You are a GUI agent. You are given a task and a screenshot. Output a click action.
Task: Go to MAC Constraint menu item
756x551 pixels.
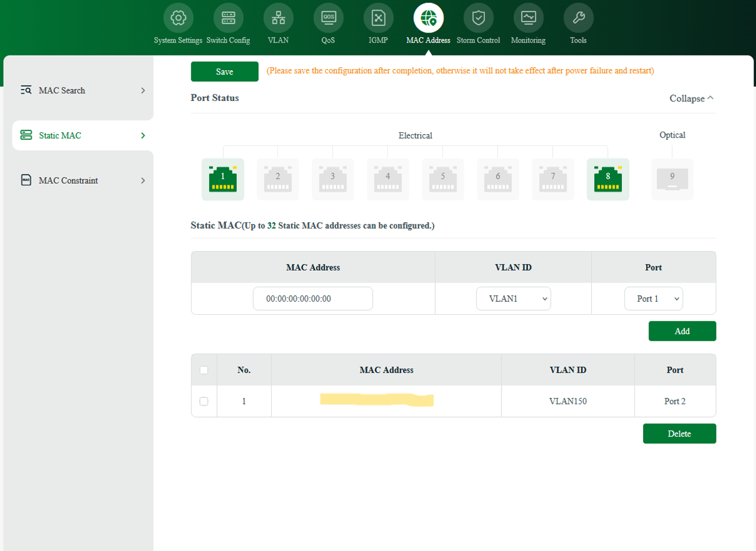pos(83,180)
